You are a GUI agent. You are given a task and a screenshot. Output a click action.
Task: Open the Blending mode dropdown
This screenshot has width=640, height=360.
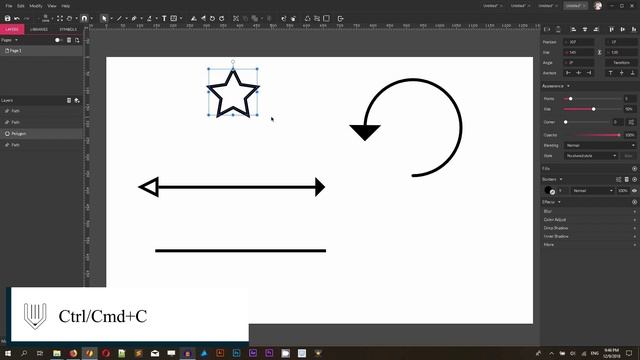600,145
